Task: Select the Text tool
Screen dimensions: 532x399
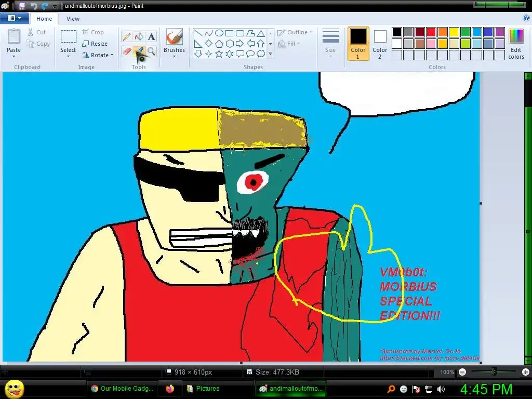Action: [x=151, y=36]
